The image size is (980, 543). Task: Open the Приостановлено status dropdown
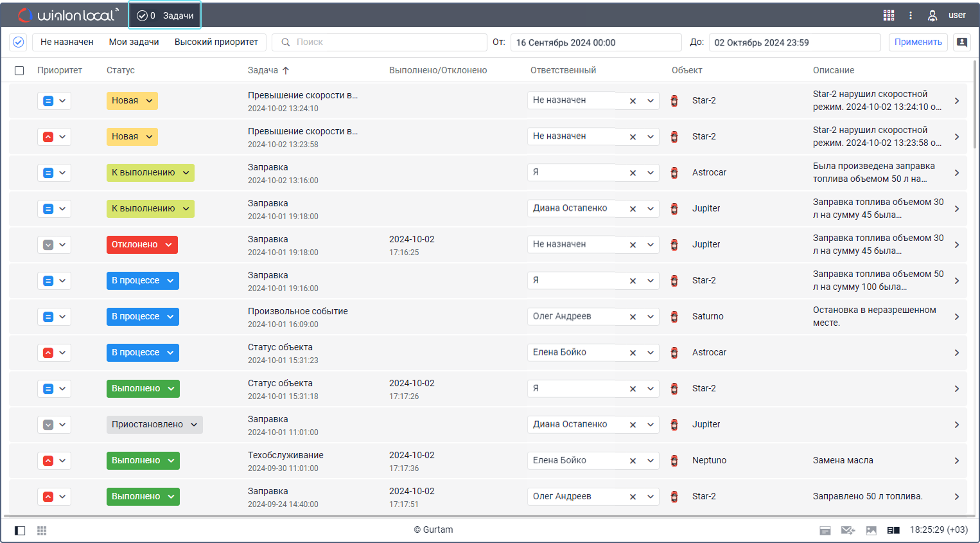[154, 424]
